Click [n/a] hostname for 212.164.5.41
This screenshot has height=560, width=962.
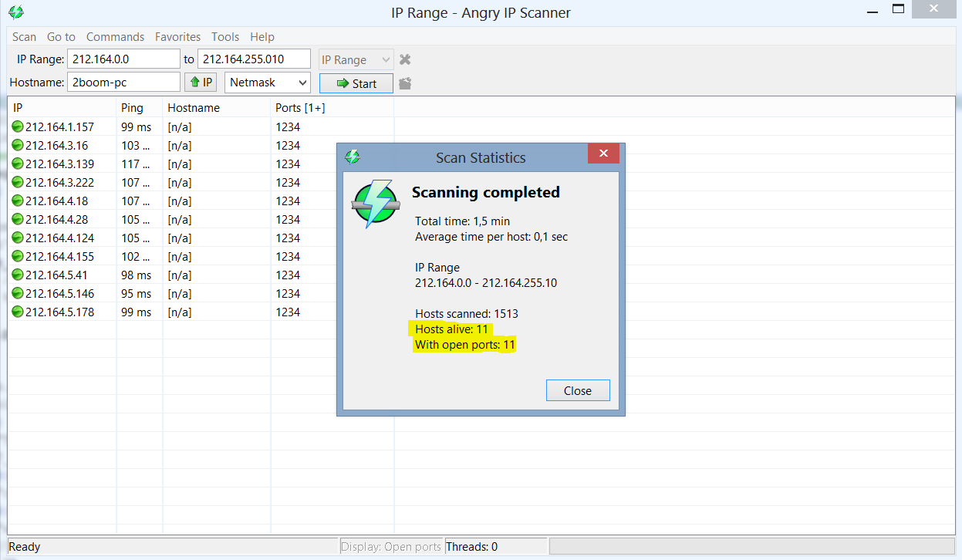(180, 275)
